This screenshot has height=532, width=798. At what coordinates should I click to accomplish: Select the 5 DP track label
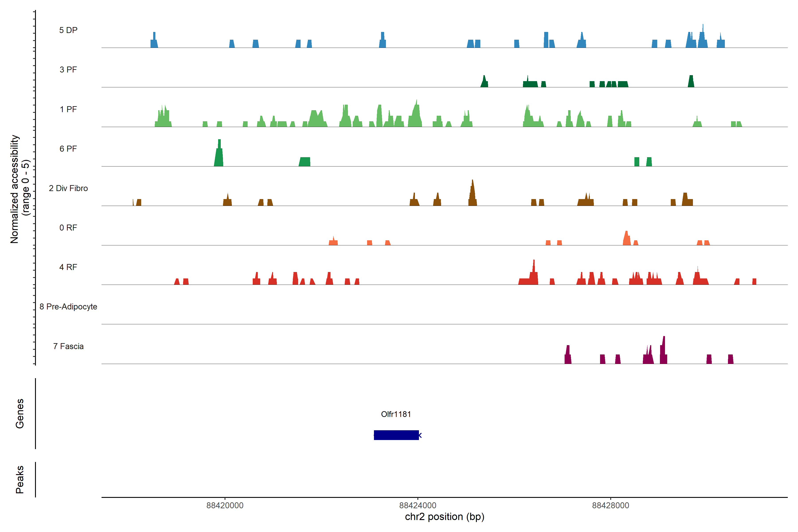coord(68,30)
